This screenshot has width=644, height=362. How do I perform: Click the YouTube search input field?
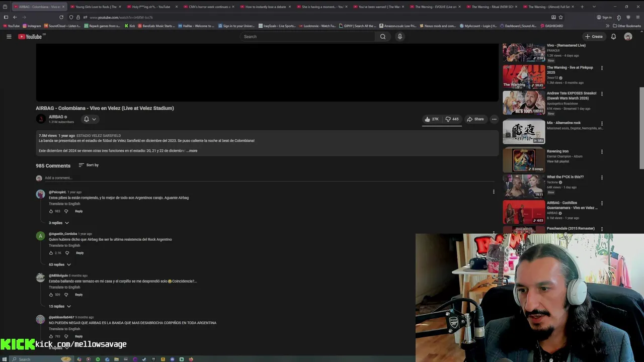[307, 36]
